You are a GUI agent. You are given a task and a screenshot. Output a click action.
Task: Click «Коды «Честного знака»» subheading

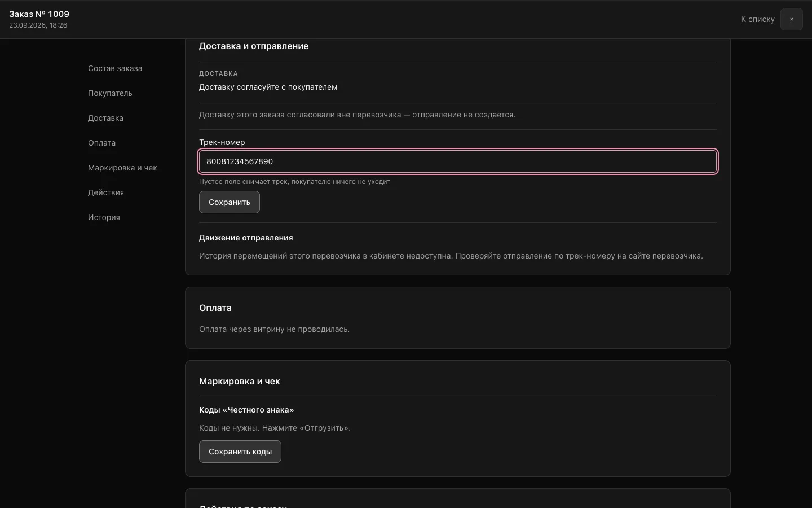(246, 410)
